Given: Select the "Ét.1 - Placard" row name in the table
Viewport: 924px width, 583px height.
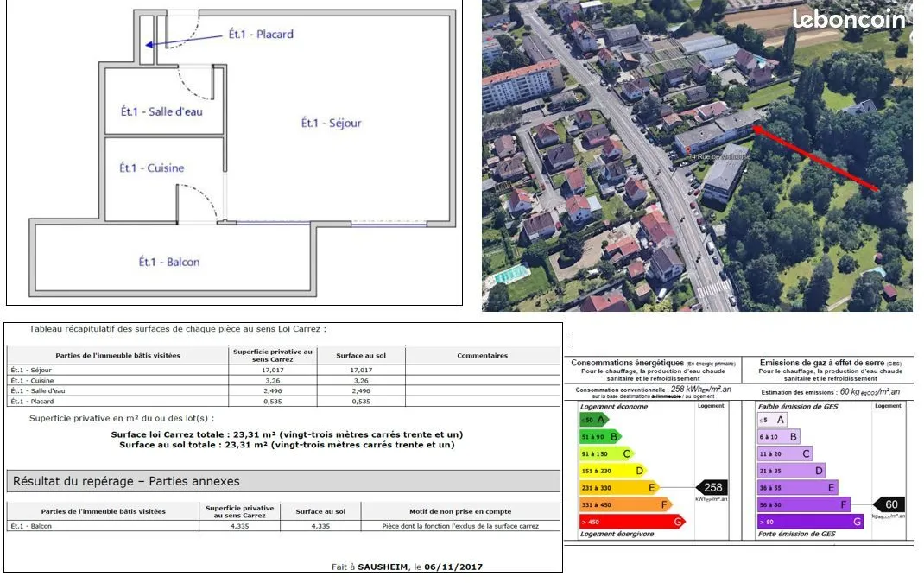Looking at the screenshot, I should click(x=32, y=402).
